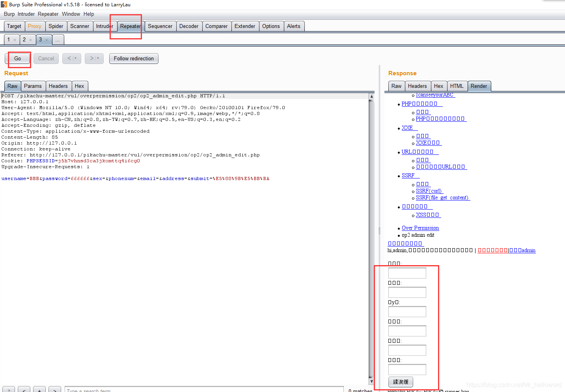Click the first input field in rendered form

pyautogui.click(x=407, y=273)
